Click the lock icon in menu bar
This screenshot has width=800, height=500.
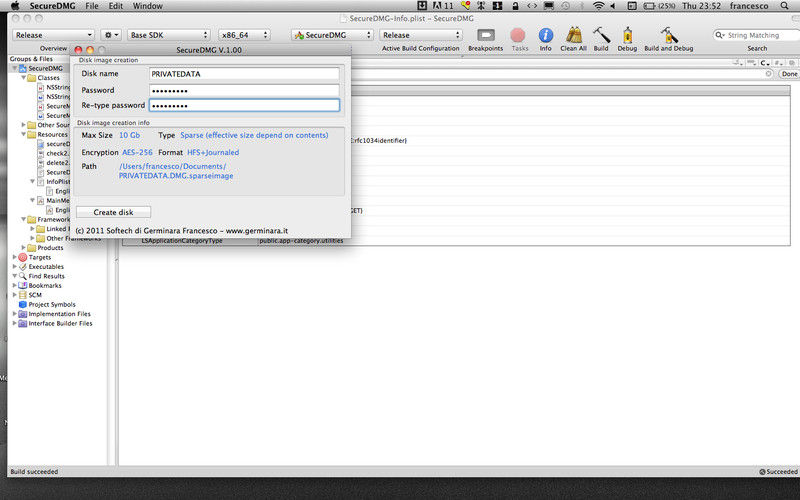coord(515,6)
